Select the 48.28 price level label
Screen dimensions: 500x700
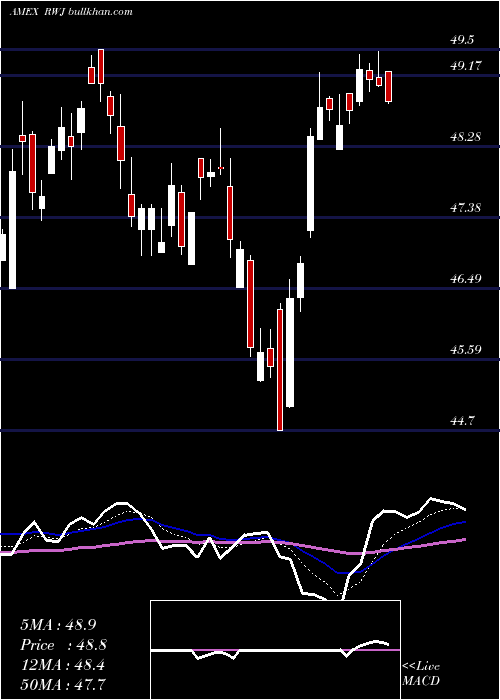pos(466,137)
